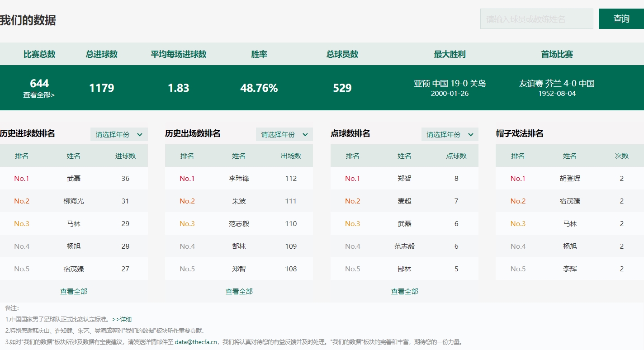Open year dropdown for 历史出场数排名
644x350 pixels.
pos(284,134)
